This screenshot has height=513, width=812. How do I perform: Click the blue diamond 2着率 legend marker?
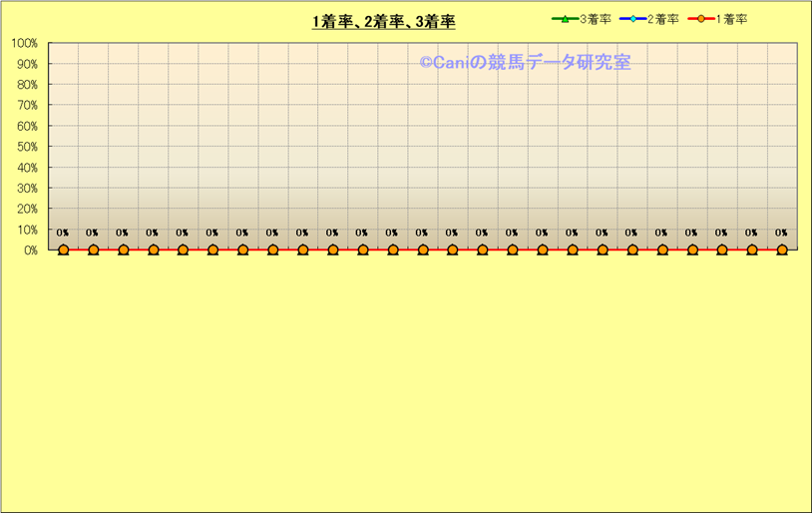coord(632,19)
